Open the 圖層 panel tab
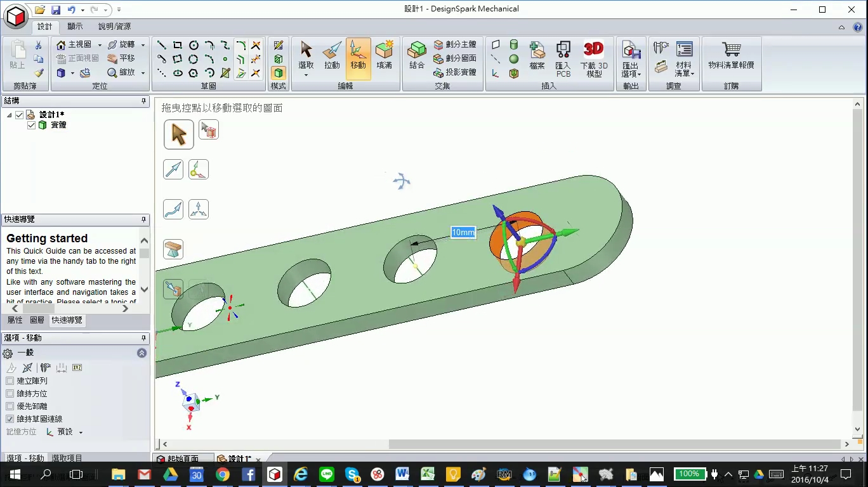The width and height of the screenshot is (868, 487). [x=37, y=320]
